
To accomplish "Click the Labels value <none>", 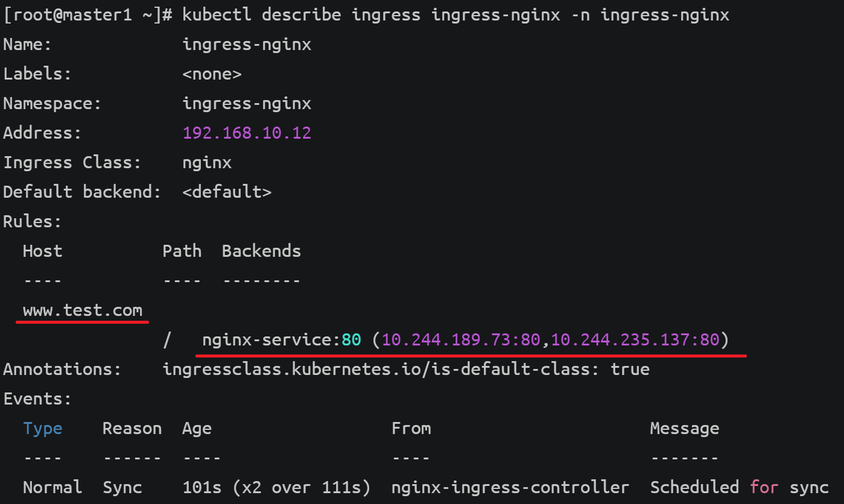I will coord(212,73).
